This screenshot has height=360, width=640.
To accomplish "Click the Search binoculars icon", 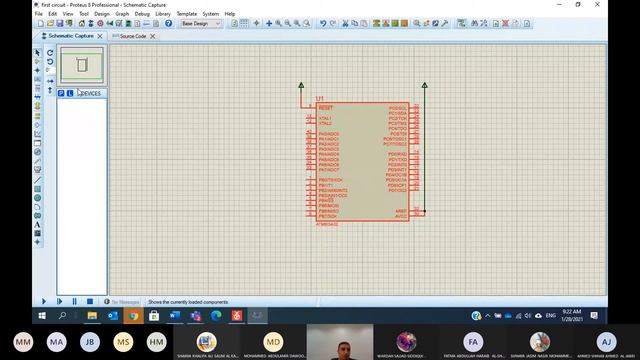I will 474,24.
